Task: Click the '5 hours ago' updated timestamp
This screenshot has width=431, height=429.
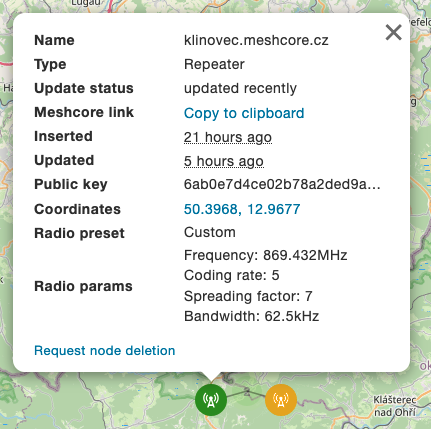Action: coord(224,161)
